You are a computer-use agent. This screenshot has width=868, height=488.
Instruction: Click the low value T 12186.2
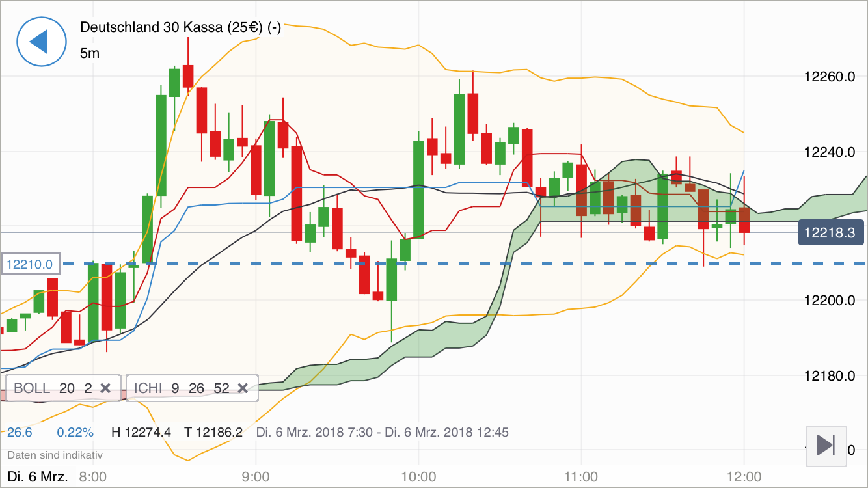point(213,432)
